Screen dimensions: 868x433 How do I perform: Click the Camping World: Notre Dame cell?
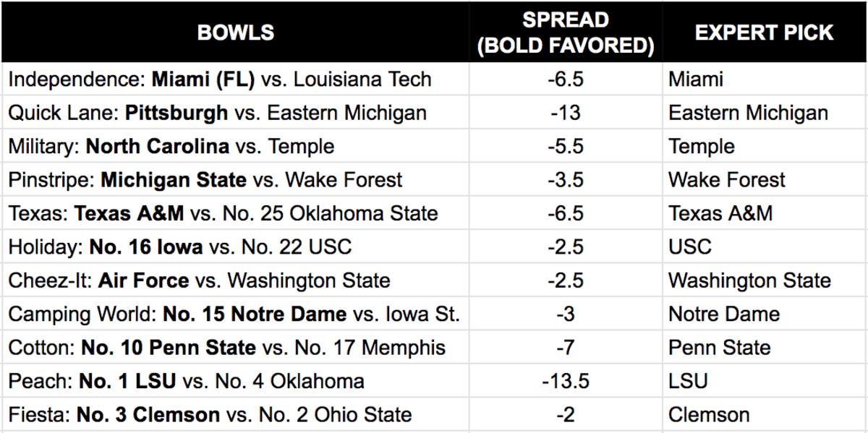tap(234, 314)
